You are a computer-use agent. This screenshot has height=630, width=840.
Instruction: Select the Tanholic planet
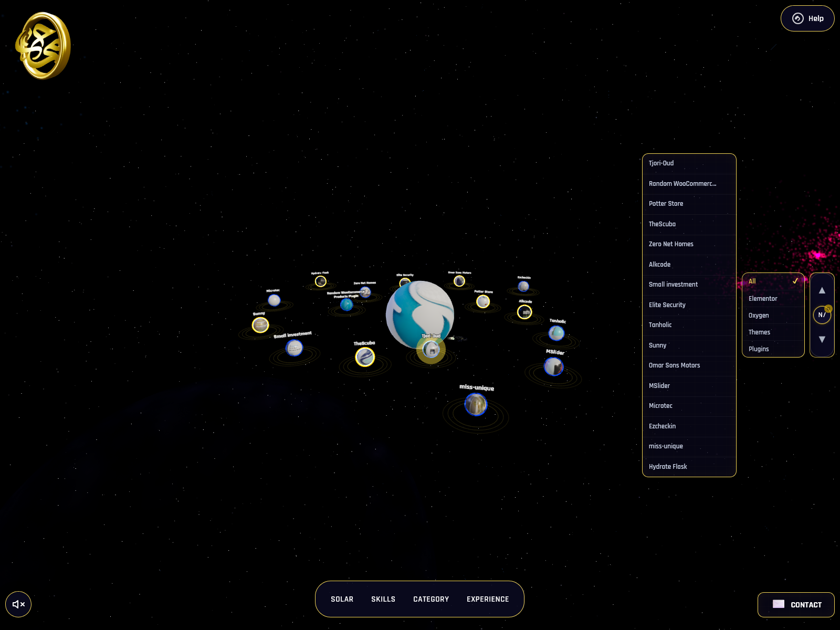pos(556,333)
